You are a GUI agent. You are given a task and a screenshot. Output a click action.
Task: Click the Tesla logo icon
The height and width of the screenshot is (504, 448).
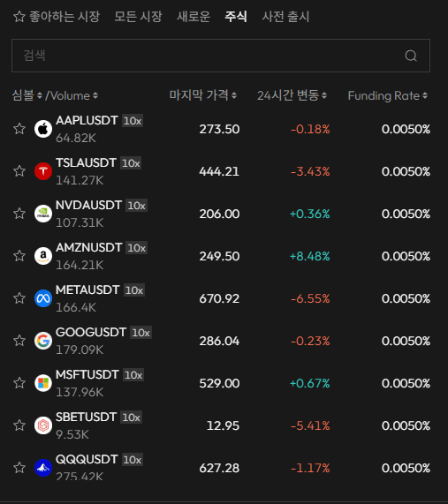(43, 171)
